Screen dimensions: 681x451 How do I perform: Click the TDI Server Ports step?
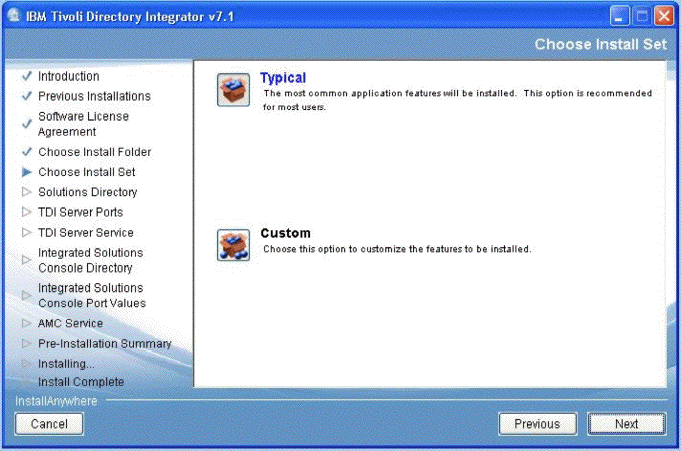pos(80,212)
